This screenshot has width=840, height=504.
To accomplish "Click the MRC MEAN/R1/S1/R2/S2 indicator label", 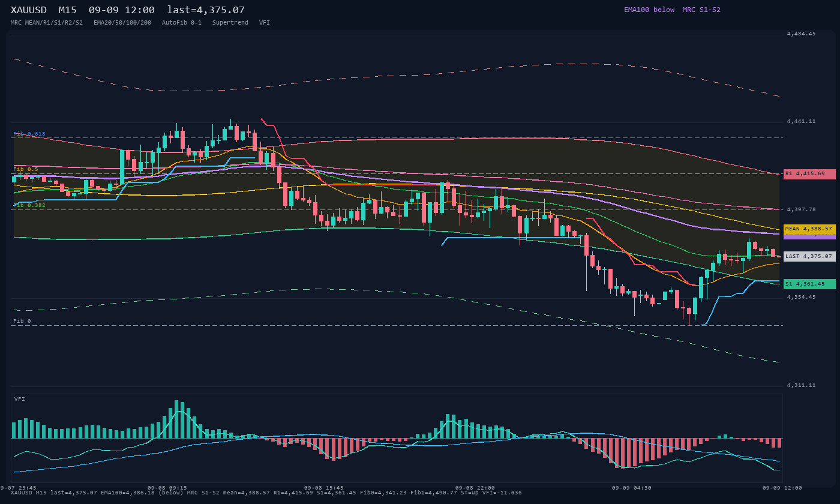I will click(x=47, y=22).
